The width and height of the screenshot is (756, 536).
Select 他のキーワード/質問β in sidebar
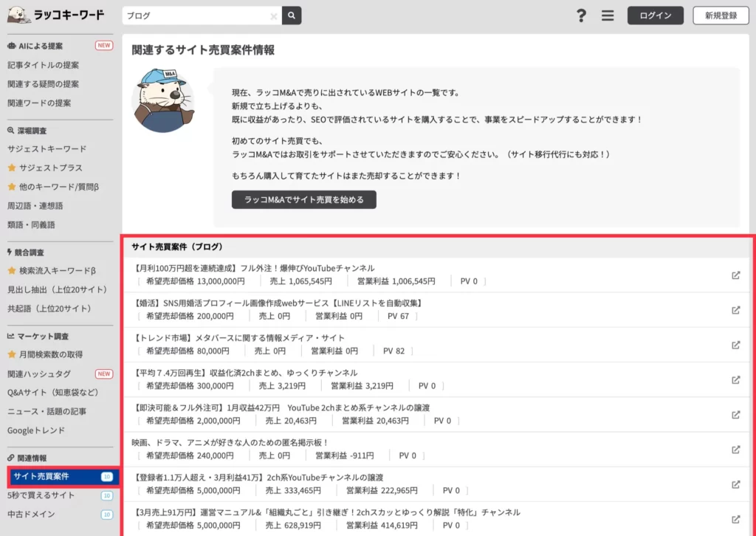pyautogui.click(x=53, y=187)
